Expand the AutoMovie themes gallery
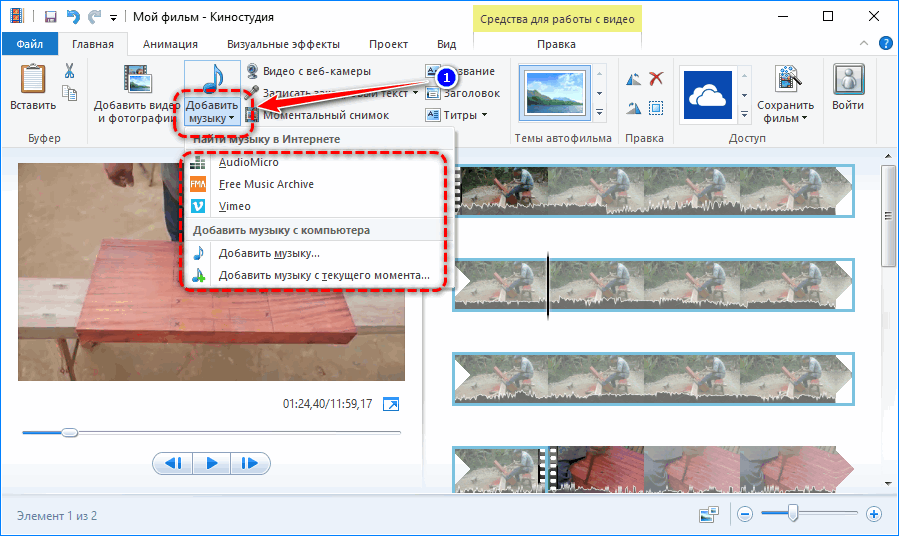The height and width of the screenshot is (536, 899). [600, 112]
